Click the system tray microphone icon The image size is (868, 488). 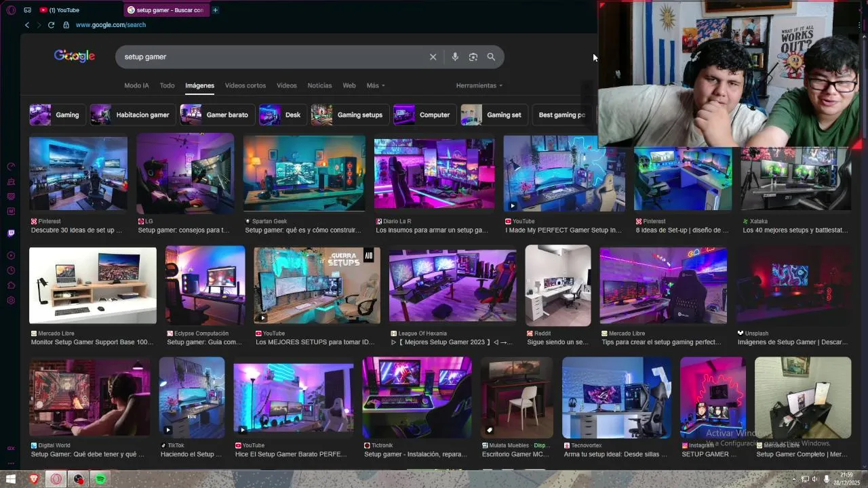tap(827, 479)
